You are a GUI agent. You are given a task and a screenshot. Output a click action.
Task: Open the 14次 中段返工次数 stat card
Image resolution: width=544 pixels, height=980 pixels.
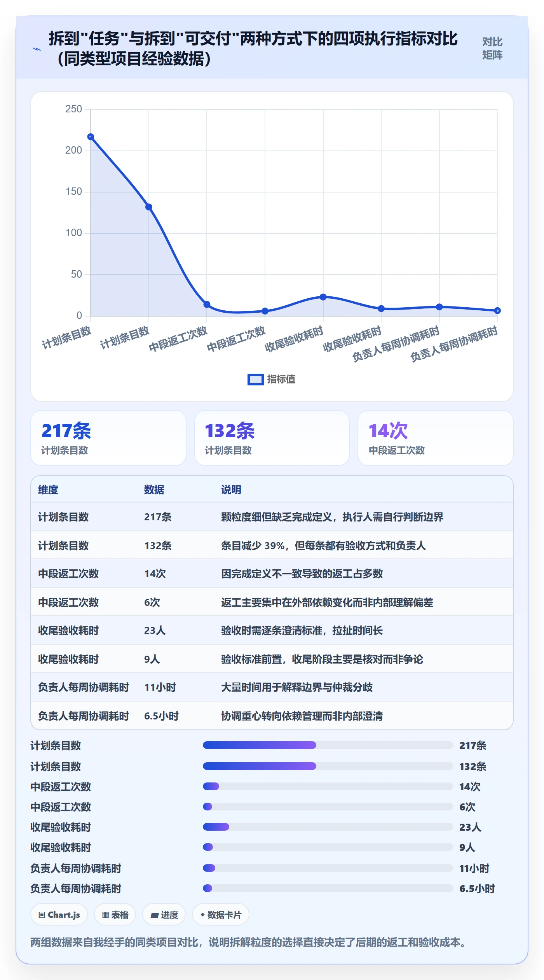tap(436, 438)
